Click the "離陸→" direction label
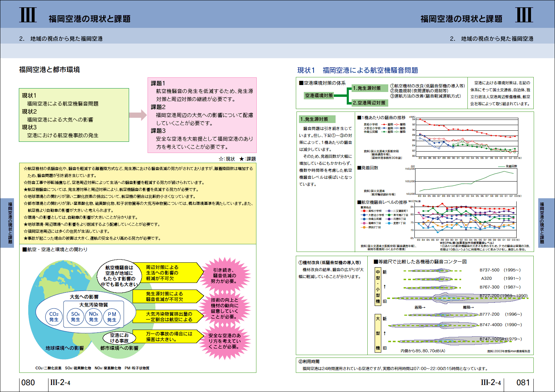 468,307
